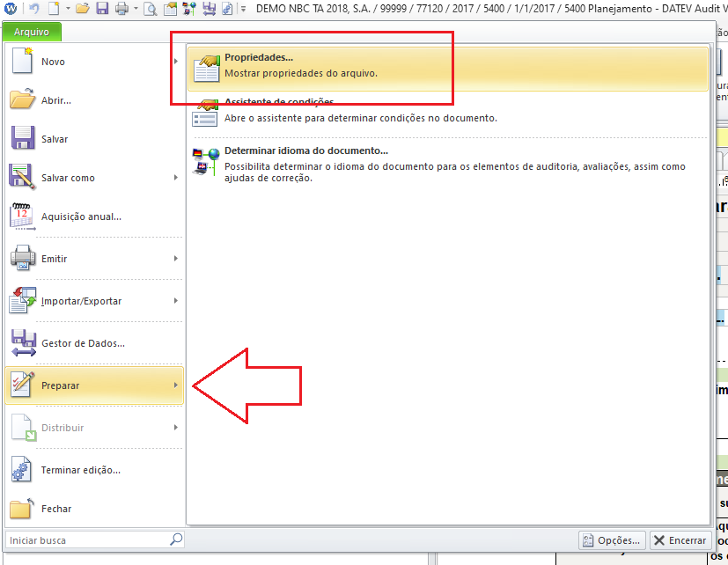Expand the Distribuir submenu arrow
728x565 pixels.
(176, 427)
